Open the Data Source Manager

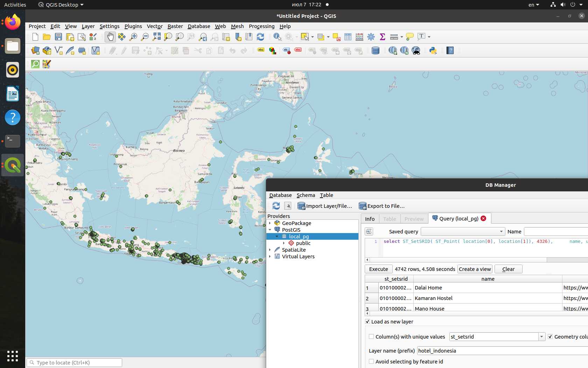coord(35,50)
